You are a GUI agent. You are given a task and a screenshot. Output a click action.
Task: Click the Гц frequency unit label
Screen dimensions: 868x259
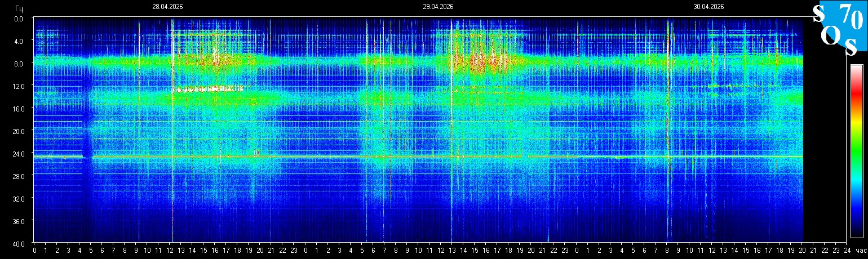pos(19,8)
